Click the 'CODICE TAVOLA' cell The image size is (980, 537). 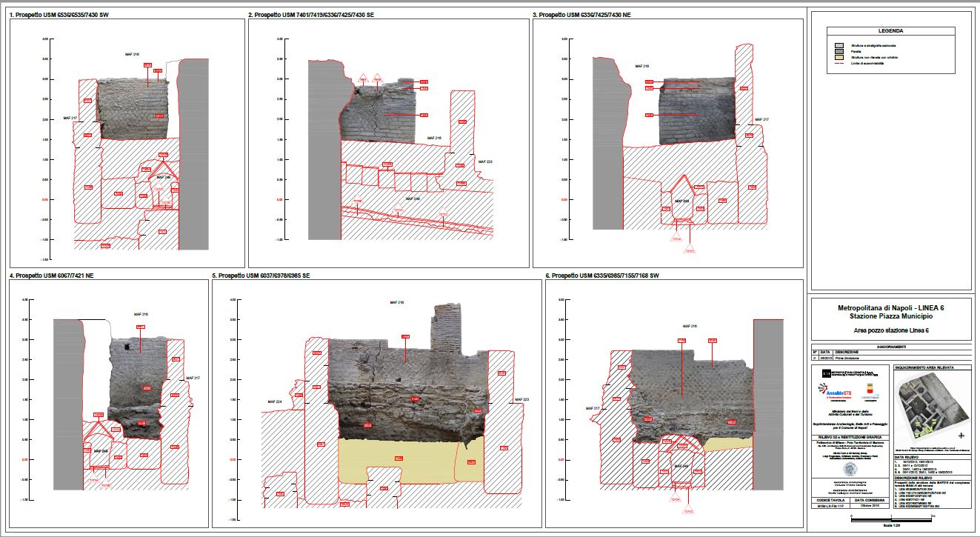(x=829, y=501)
